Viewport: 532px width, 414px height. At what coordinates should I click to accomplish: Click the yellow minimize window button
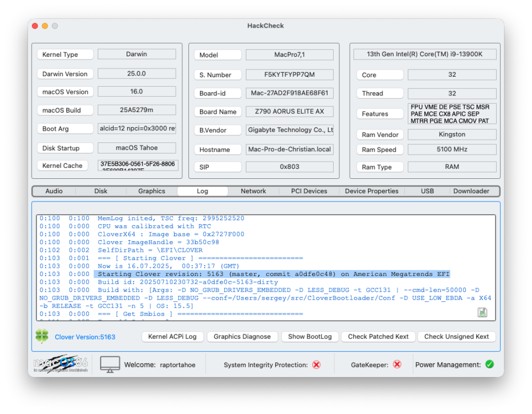(x=45, y=26)
